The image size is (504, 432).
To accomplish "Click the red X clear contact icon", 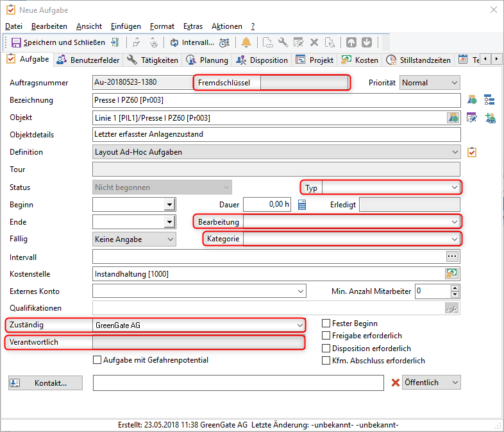I will 396,383.
